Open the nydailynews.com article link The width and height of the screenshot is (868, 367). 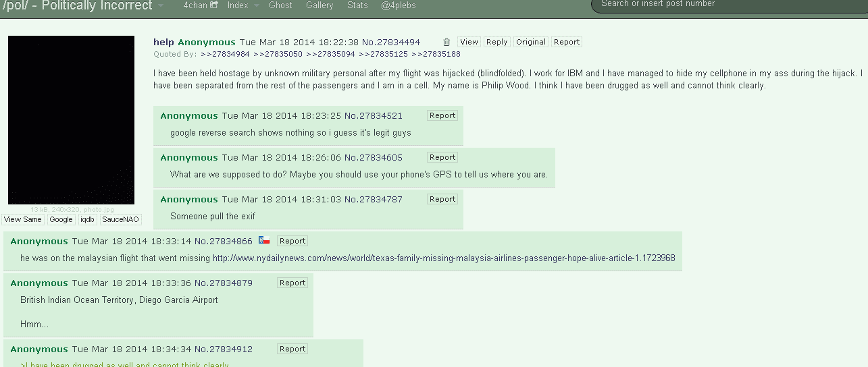444,258
